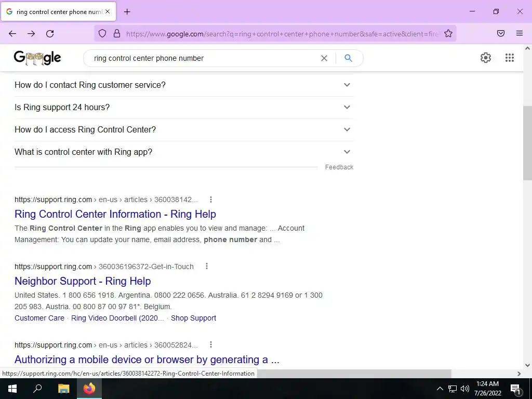Open the Action Center notifications icon
Viewport: 532px width, 399px height.
515,389
